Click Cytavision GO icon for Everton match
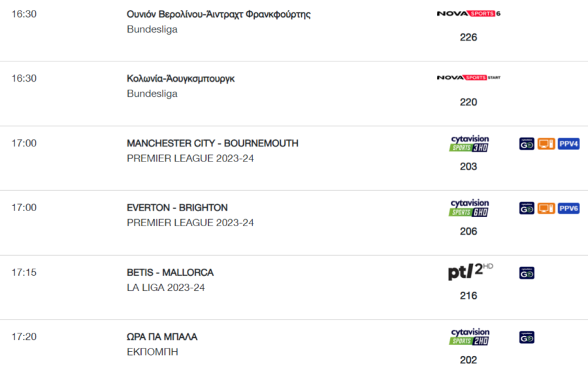 (527, 209)
